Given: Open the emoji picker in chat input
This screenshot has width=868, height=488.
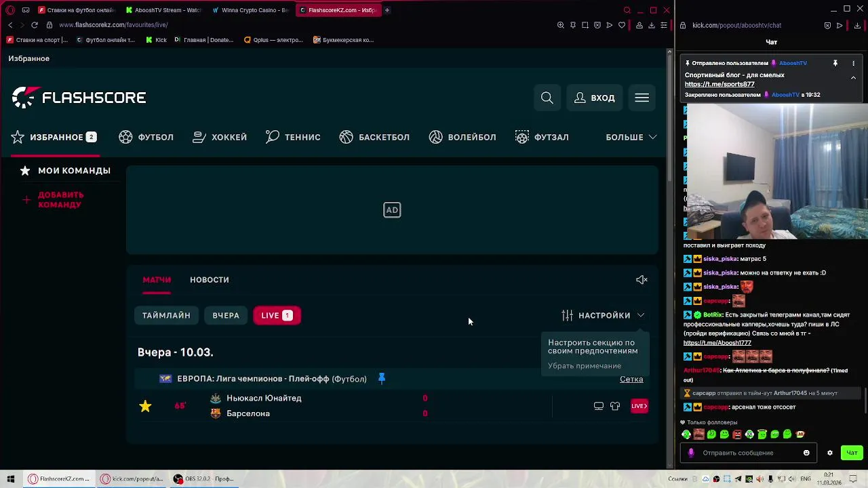Looking at the screenshot, I should click(x=806, y=453).
